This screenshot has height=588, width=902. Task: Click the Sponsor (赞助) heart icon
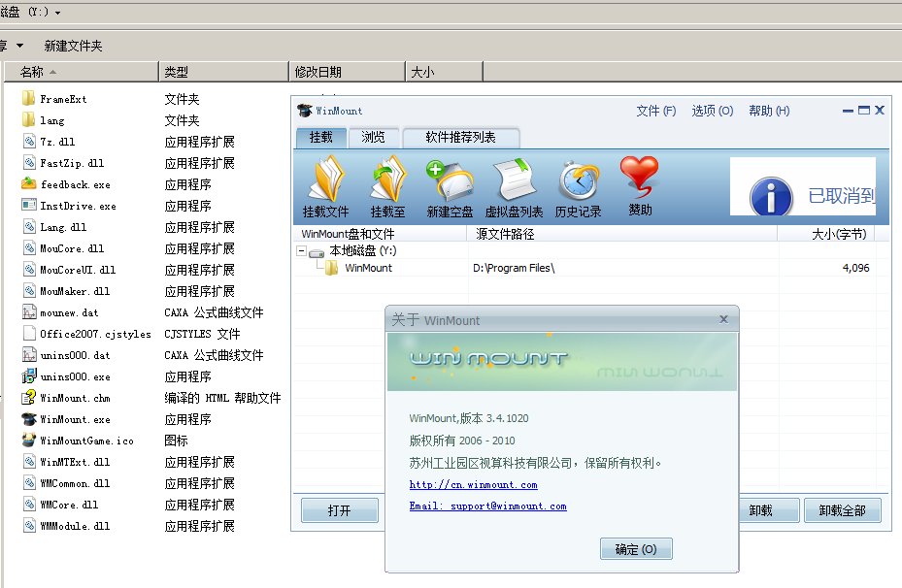(640, 181)
